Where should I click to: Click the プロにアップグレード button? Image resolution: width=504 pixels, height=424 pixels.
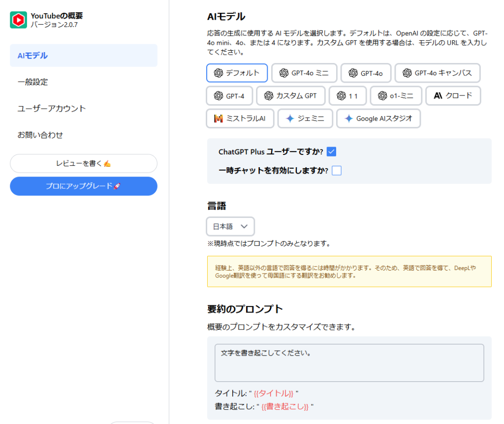(x=84, y=186)
